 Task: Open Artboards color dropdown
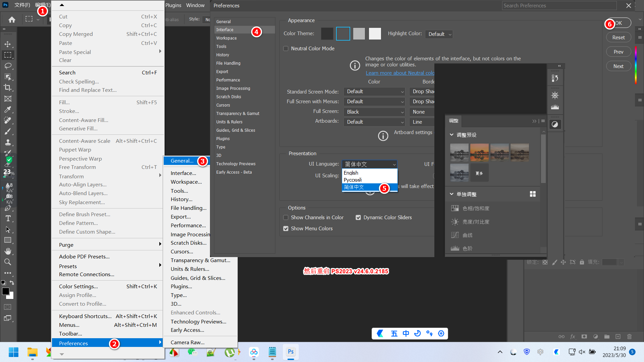tap(374, 122)
